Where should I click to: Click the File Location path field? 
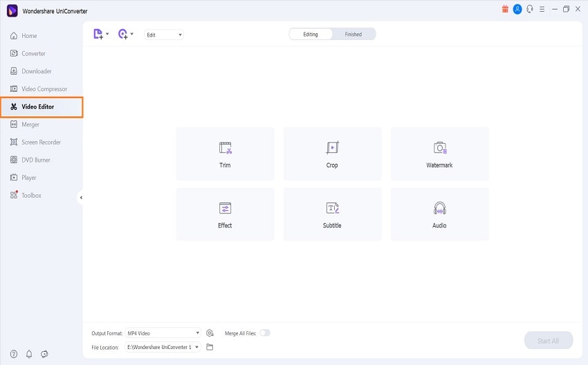click(x=159, y=348)
